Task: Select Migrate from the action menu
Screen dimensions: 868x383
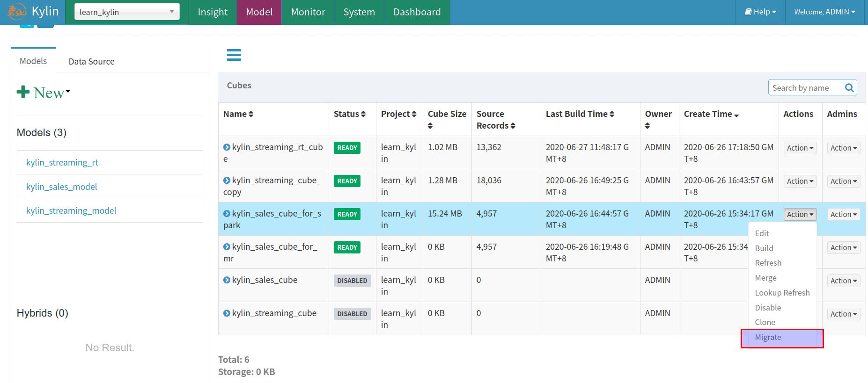Action: pyautogui.click(x=768, y=338)
